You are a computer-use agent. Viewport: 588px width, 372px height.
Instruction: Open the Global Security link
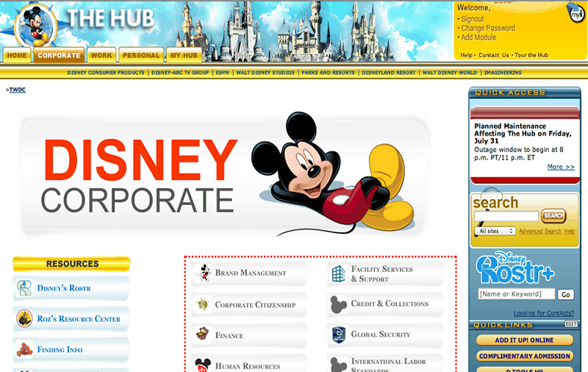(x=381, y=334)
